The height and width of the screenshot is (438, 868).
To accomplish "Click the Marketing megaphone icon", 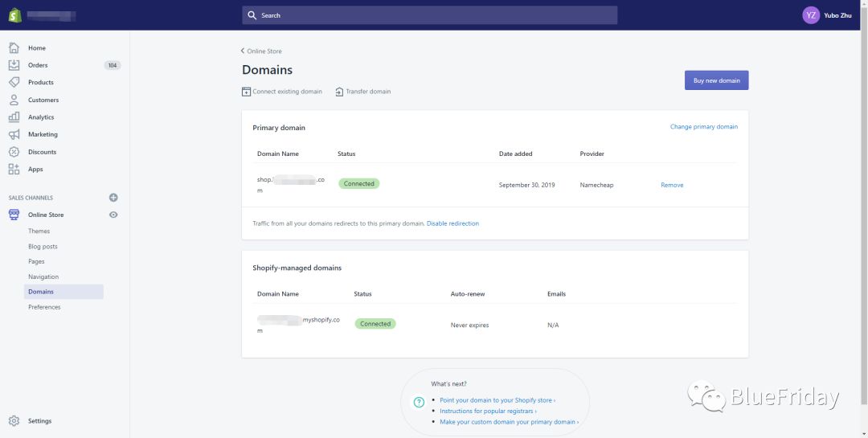I will tap(14, 134).
